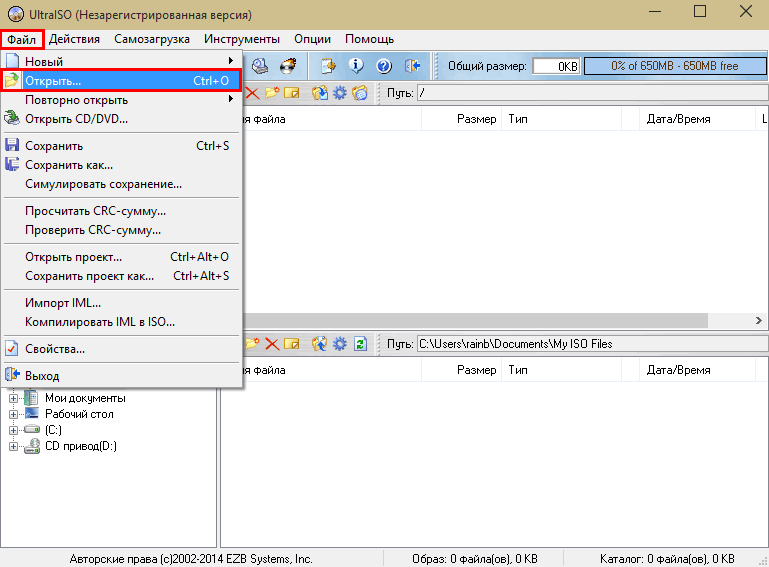Click the green refresh icon in local toolbar
Image resolution: width=769 pixels, height=567 pixels.
pos(360,344)
